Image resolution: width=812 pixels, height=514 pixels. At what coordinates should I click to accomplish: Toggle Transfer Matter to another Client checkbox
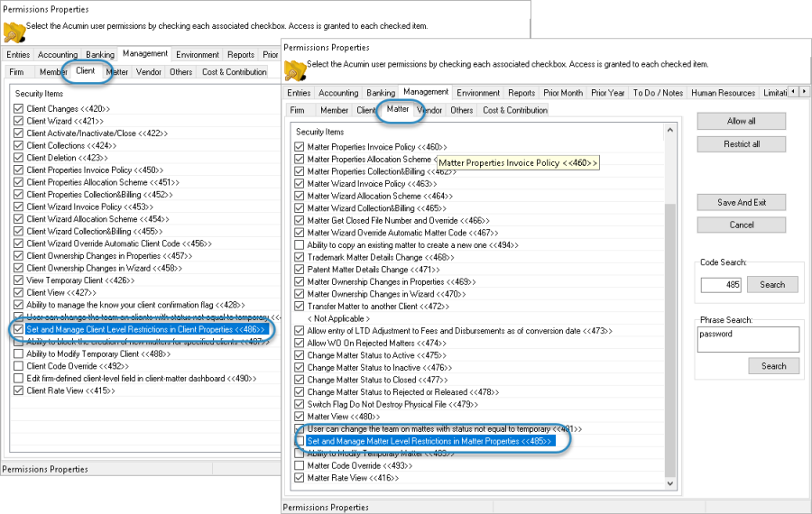pyautogui.click(x=299, y=307)
